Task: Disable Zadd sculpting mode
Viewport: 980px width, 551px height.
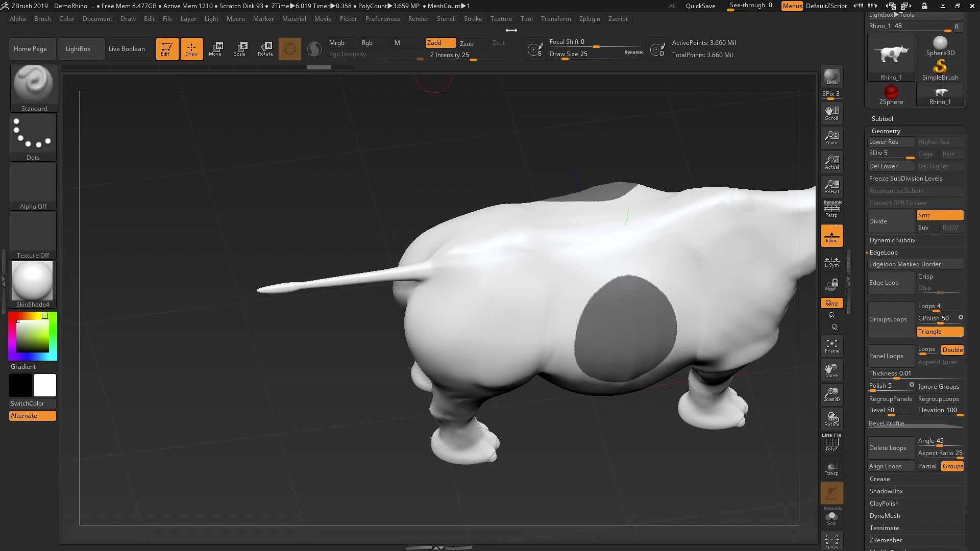Action: point(440,42)
